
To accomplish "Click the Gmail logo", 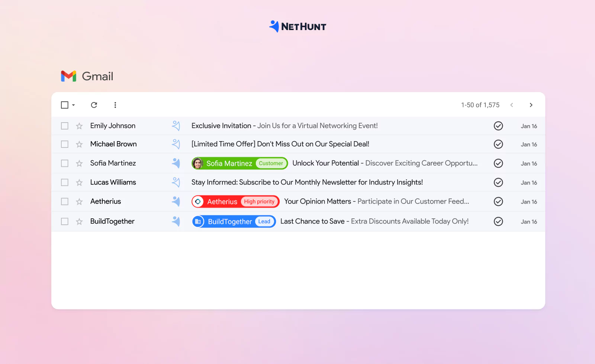I will pos(70,76).
